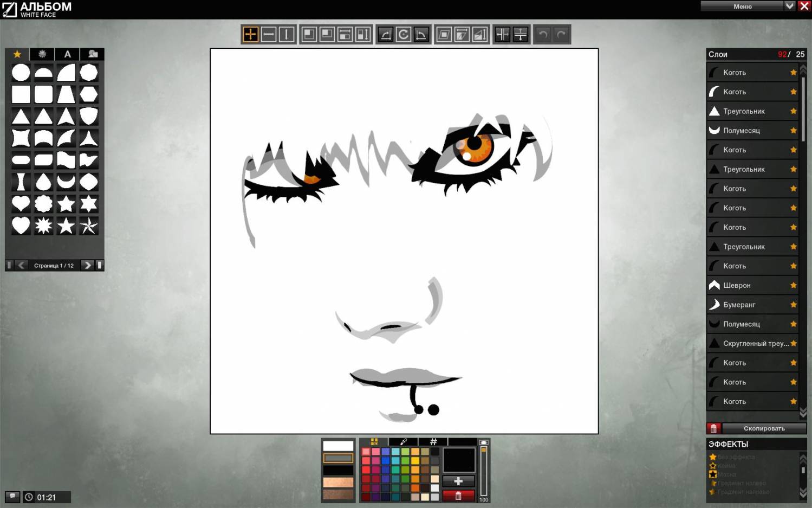812x508 pixels.
Task: Flip the shape horizontally with the mirror icon
Action: 502,35
